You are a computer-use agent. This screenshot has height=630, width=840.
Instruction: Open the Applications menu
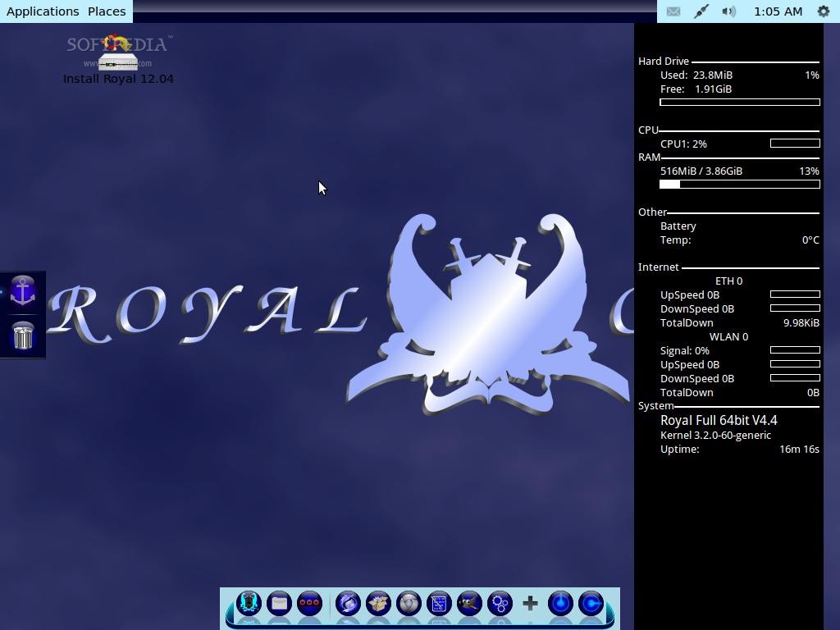point(43,11)
